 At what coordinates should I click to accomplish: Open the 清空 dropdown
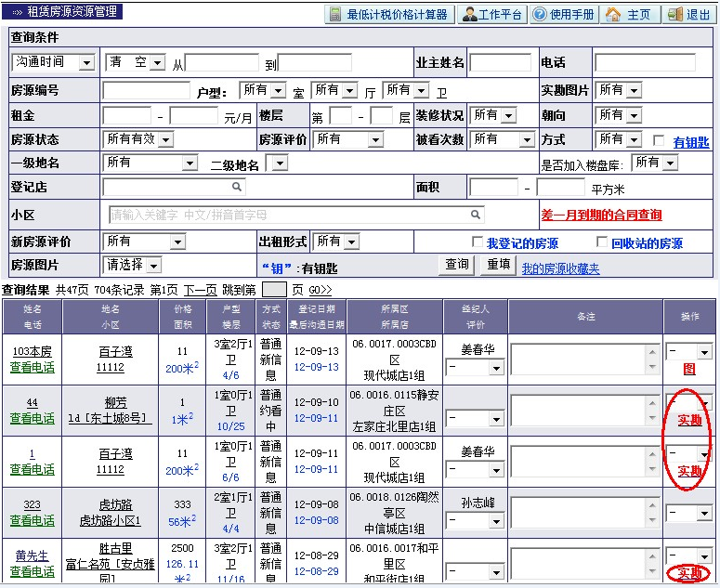pyautogui.click(x=135, y=62)
